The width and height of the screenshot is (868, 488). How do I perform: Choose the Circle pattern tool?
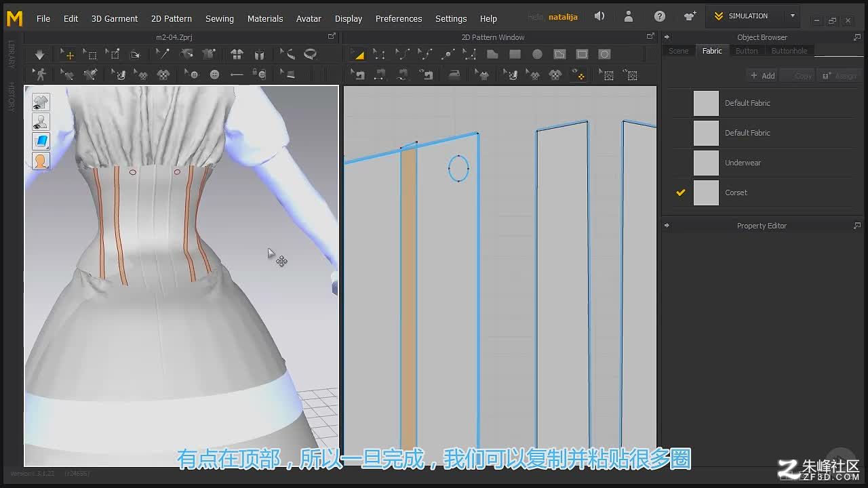pos(537,54)
